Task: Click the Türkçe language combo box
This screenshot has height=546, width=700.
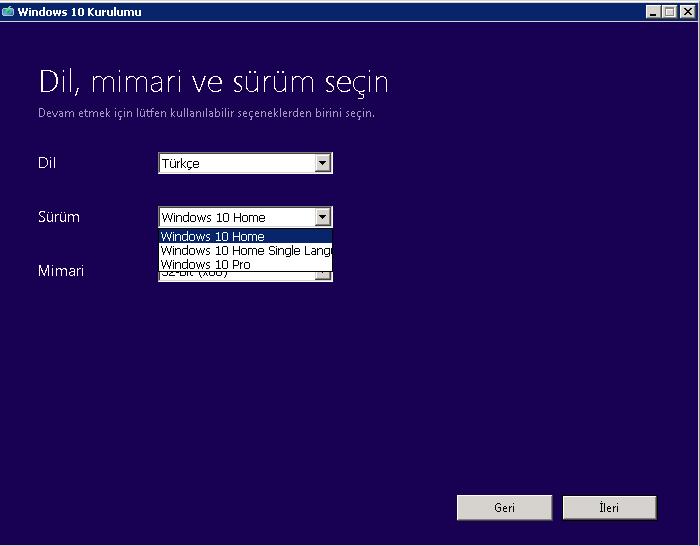Action: pyautogui.click(x=236, y=163)
